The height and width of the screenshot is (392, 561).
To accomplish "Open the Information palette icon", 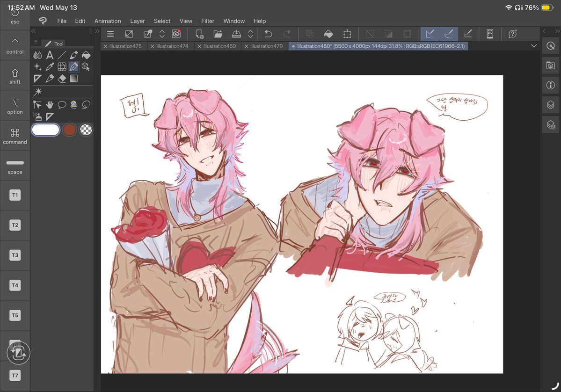I will coord(551,85).
